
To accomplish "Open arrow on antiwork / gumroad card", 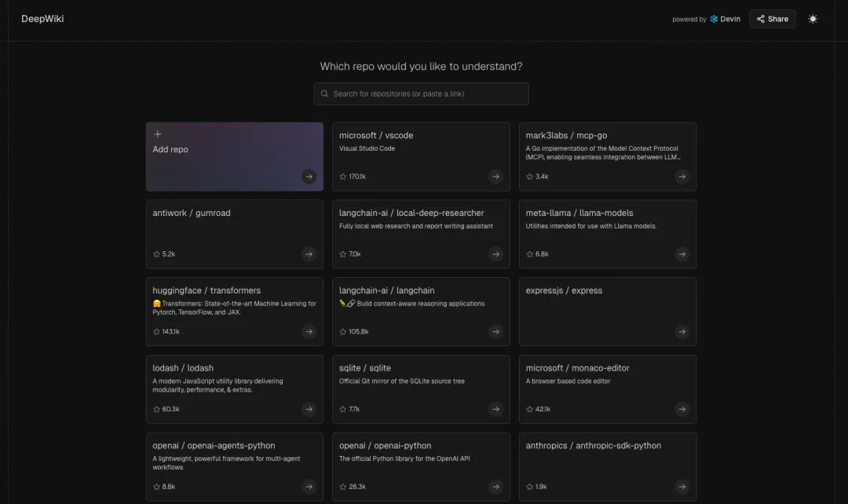I will (309, 254).
